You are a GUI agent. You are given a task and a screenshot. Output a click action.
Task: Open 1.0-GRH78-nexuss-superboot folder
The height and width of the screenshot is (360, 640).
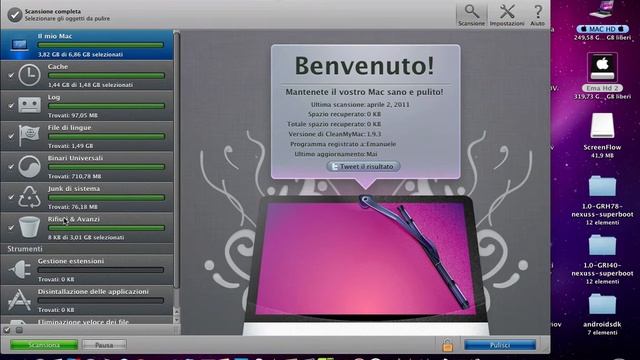click(x=602, y=186)
